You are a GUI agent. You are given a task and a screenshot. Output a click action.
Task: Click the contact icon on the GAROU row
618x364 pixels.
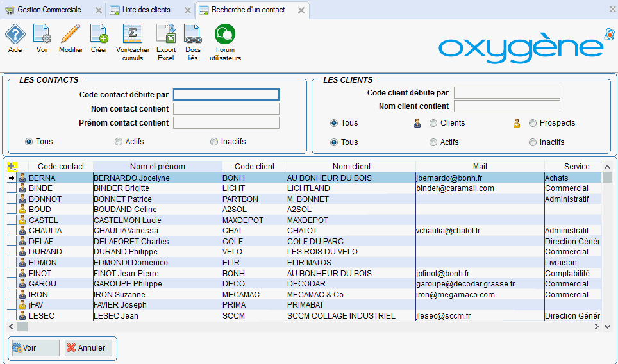pos(22,284)
